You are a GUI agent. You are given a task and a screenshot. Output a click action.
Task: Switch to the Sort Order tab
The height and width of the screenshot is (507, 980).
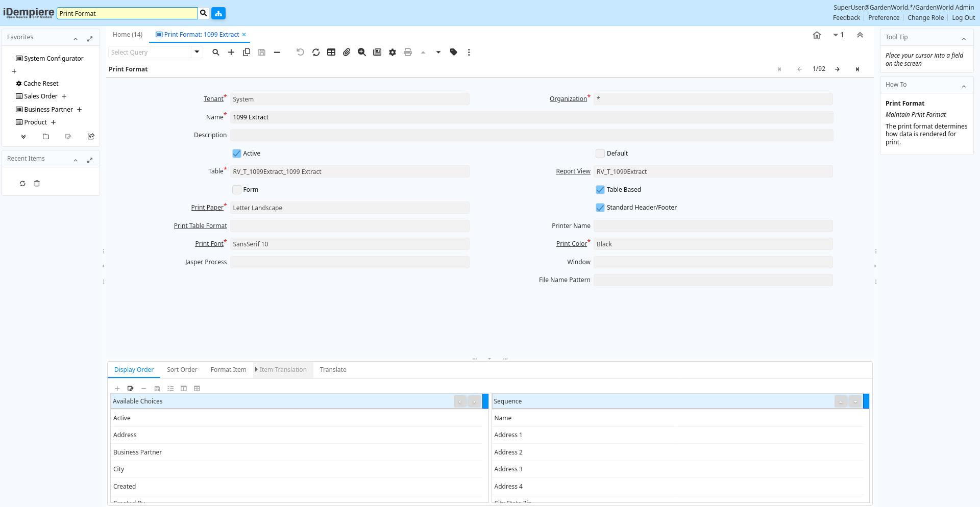click(x=182, y=370)
